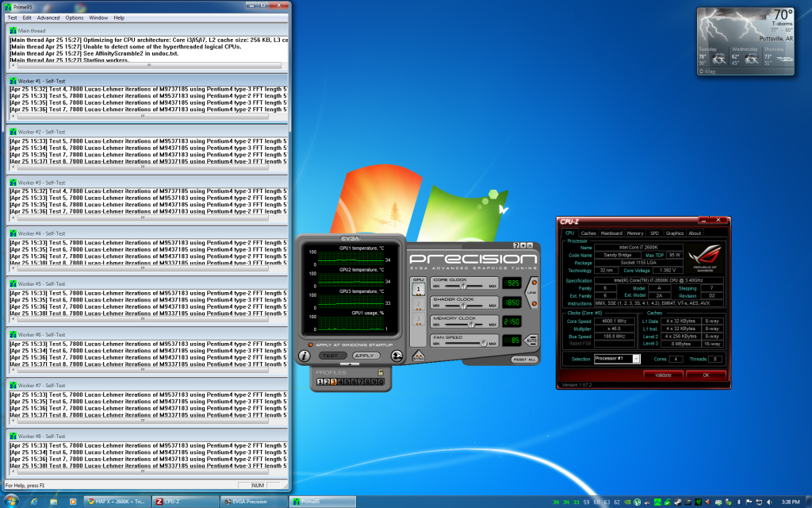Open Start menu orb

[x=10, y=501]
